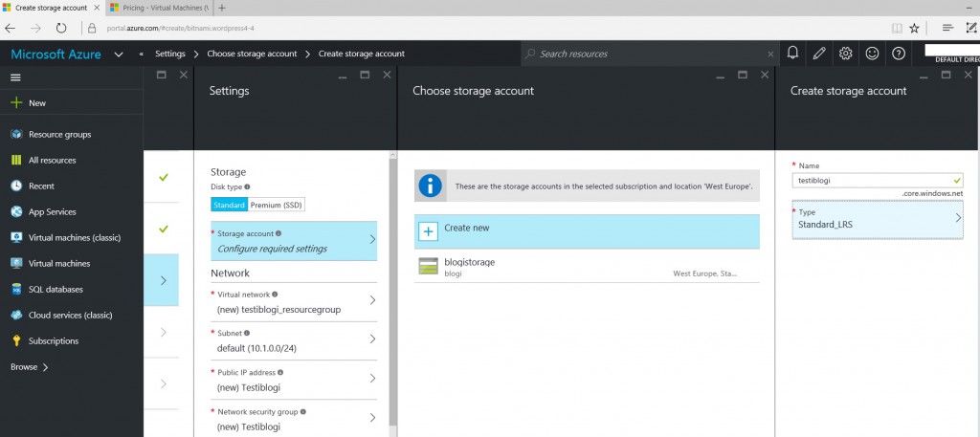Click the storage account Name input field
980x437 pixels.
pyautogui.click(x=878, y=181)
